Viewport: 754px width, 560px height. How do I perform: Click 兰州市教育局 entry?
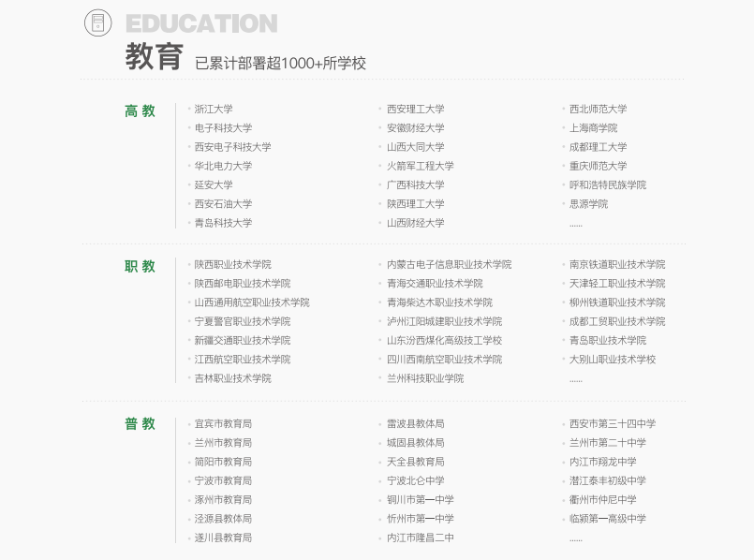pyautogui.click(x=223, y=443)
